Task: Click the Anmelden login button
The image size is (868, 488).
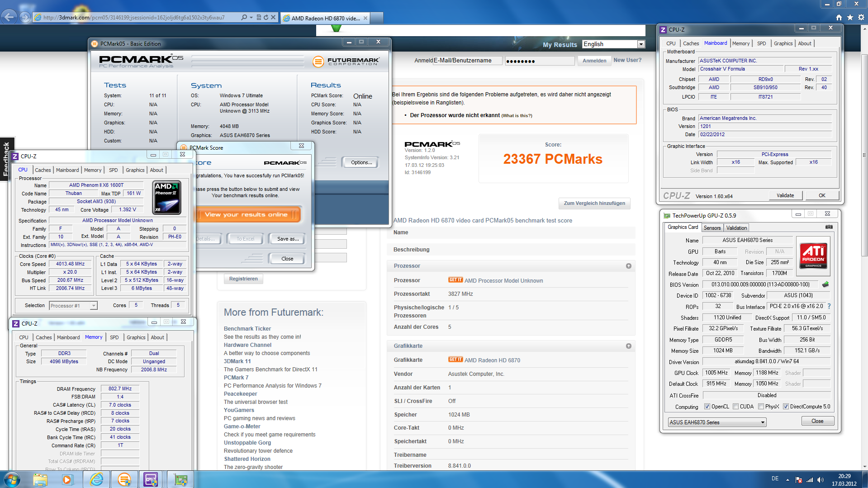Action: (594, 61)
